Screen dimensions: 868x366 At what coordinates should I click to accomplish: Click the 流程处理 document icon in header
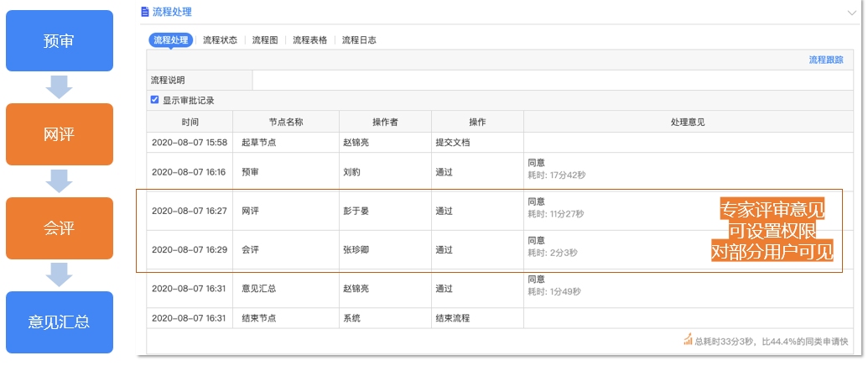point(145,12)
